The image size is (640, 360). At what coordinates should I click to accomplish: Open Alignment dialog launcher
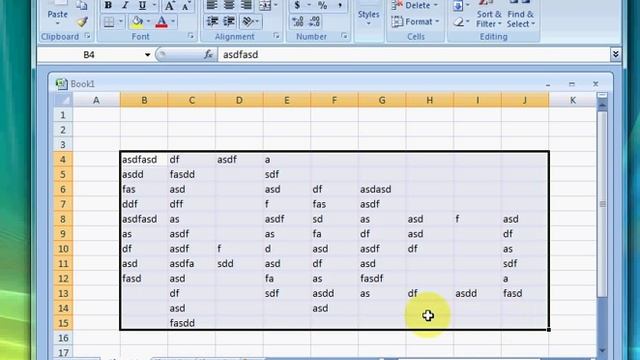pyautogui.click(x=276, y=36)
